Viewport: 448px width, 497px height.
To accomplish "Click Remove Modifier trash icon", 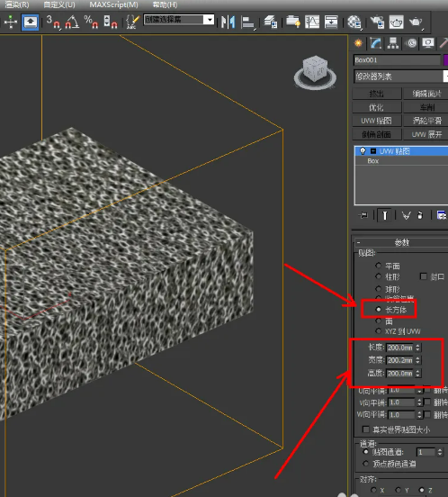I will click(420, 215).
